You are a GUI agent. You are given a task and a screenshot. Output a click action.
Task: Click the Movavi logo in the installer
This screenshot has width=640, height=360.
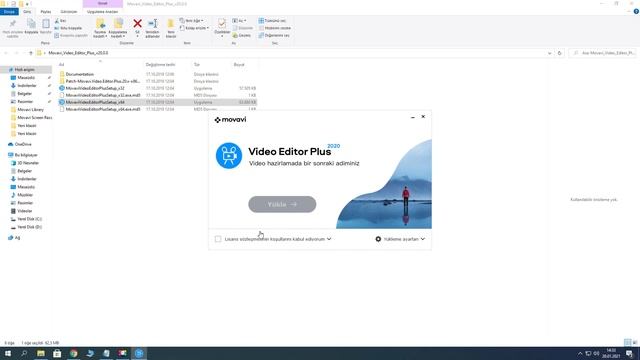[x=230, y=120]
